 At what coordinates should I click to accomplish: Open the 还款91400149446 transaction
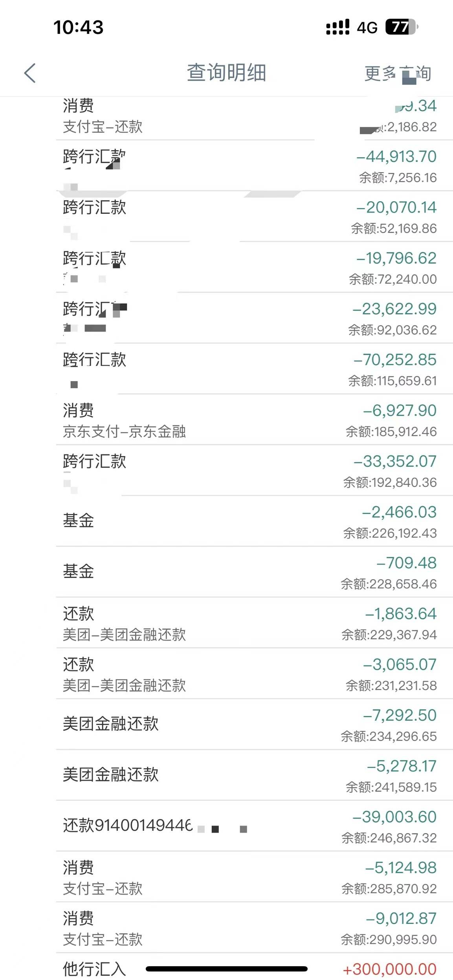(x=254, y=826)
